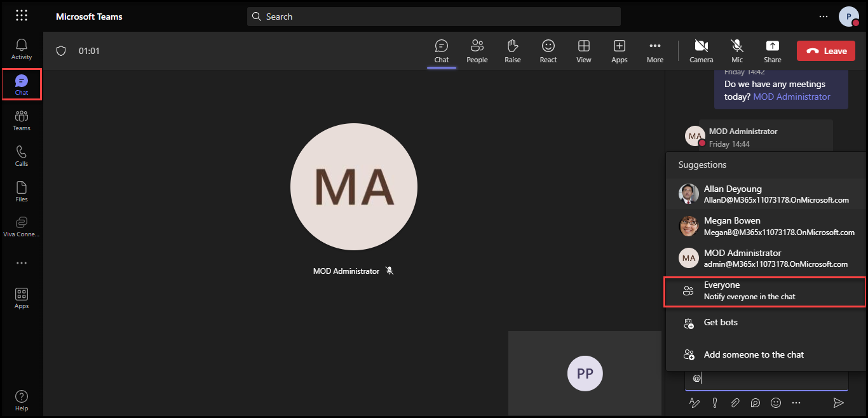Select Everyone from mention suggestions

click(765, 291)
